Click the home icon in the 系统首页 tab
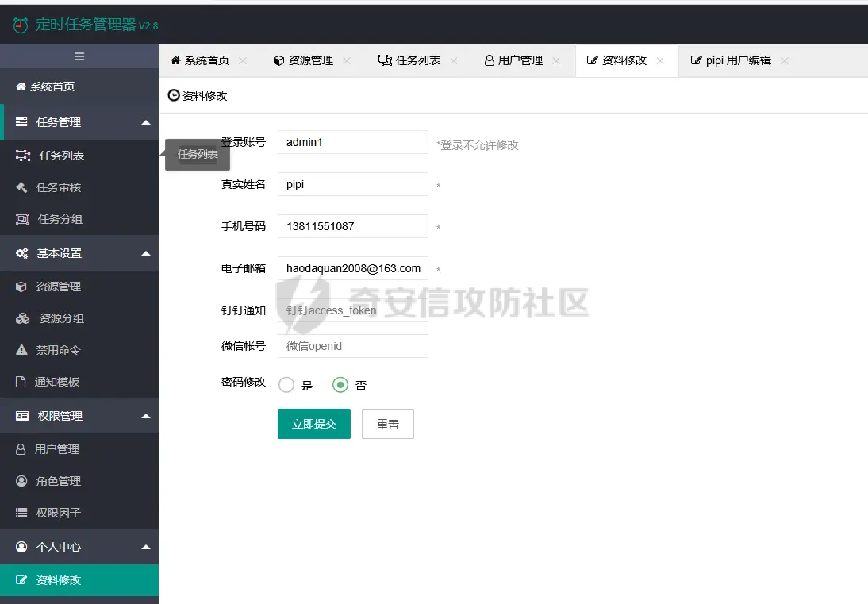This screenshot has width=868, height=604. pyautogui.click(x=175, y=60)
